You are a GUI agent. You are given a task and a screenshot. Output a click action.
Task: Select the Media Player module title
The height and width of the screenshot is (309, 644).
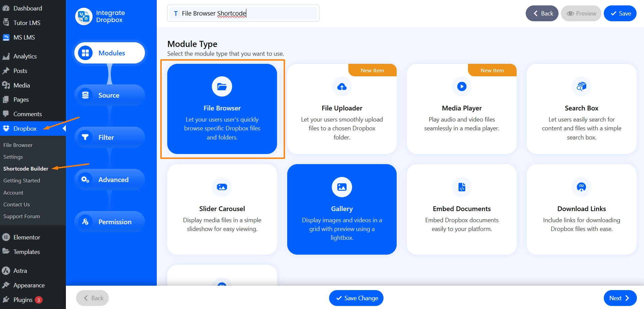(x=462, y=108)
